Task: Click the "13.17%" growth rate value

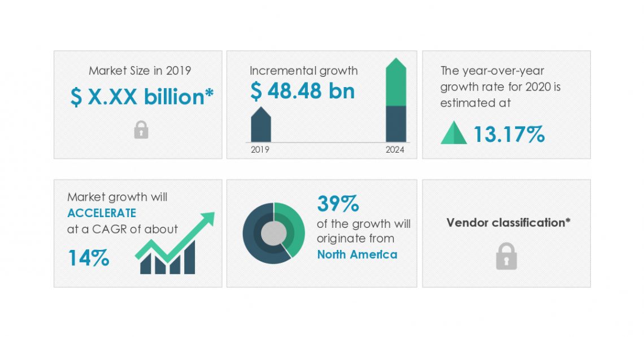Action: click(508, 135)
